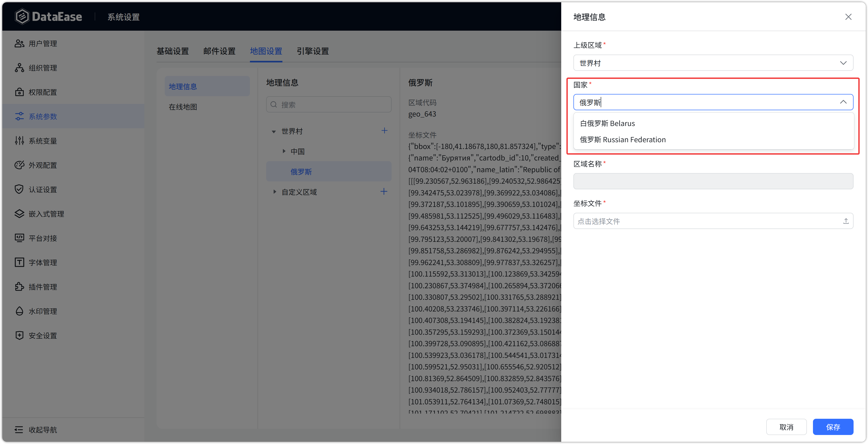Click the geo_643 region code
Viewport: 868px width, 444px height.
(x=422, y=114)
